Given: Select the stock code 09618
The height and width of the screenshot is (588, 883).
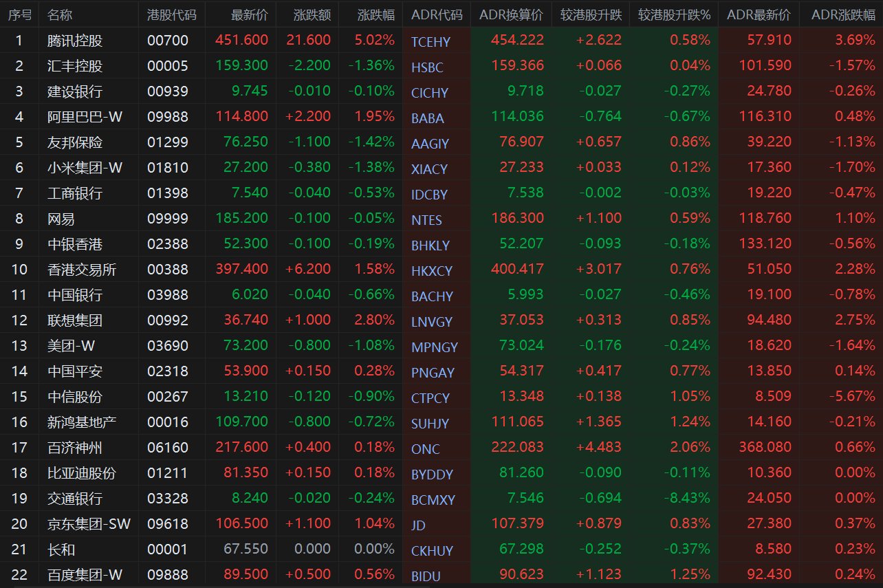Looking at the screenshot, I should [x=168, y=524].
